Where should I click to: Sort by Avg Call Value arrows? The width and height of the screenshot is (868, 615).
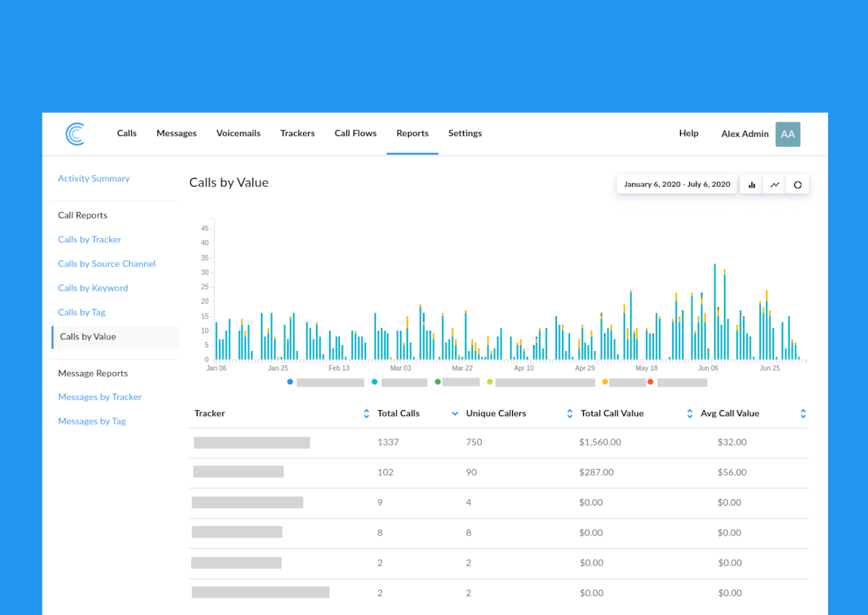point(803,414)
